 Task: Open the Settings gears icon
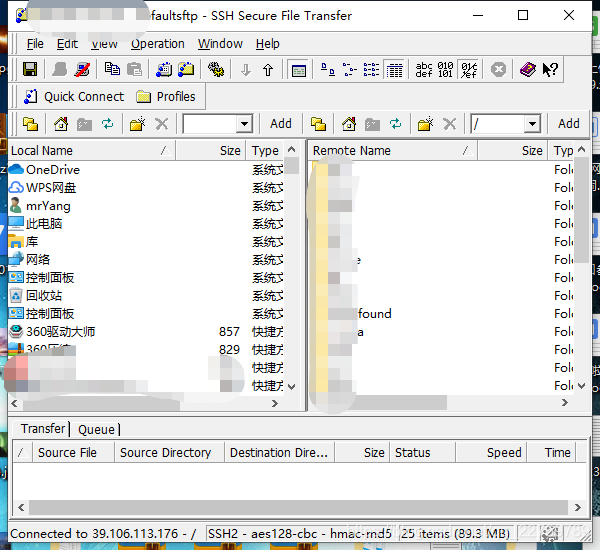(216, 70)
